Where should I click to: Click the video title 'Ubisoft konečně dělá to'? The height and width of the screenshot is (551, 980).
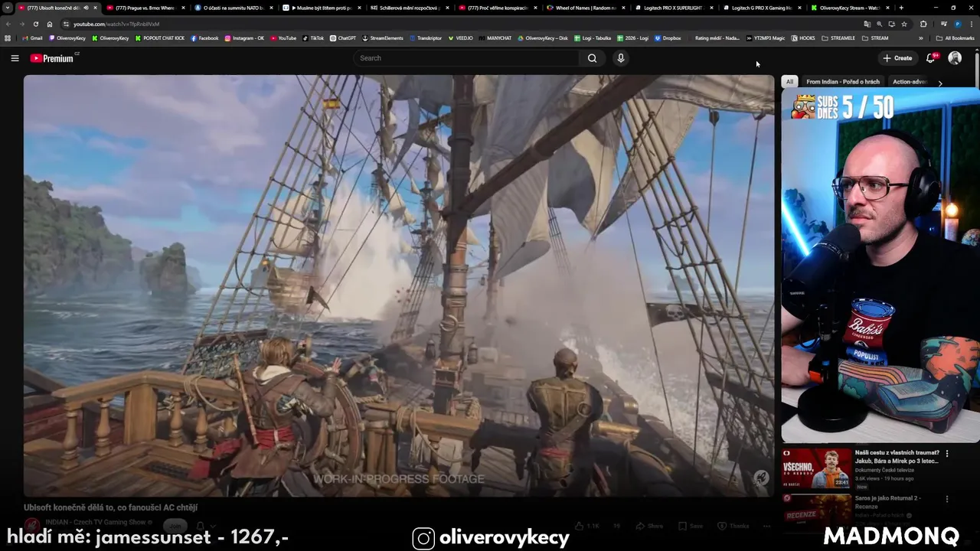tap(111, 507)
